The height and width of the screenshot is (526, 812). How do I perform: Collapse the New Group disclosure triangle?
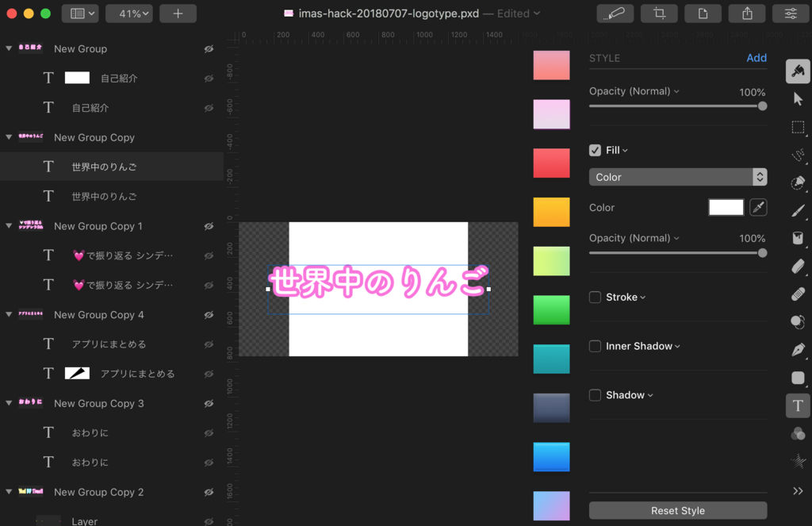coord(9,48)
